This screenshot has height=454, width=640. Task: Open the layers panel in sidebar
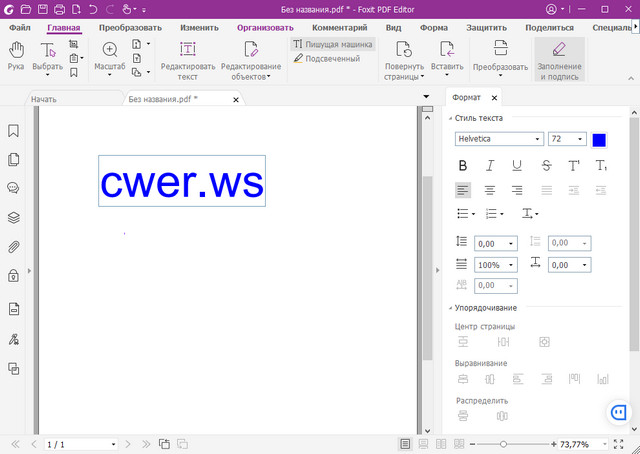coord(14,217)
